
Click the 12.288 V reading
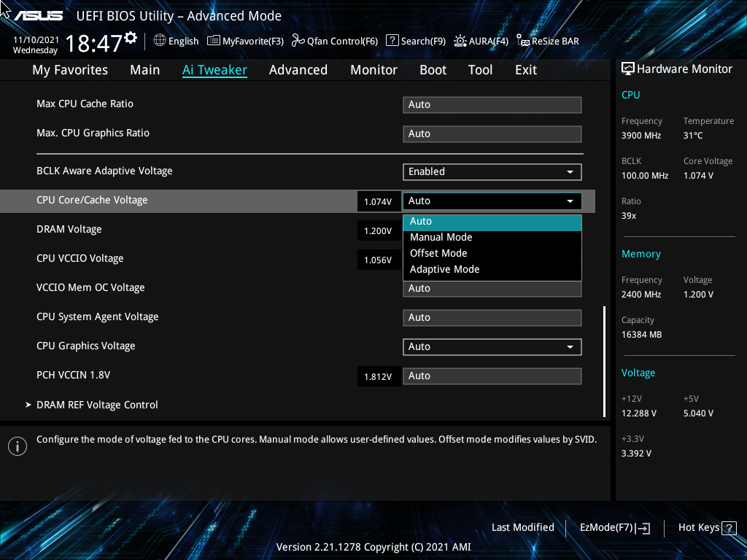pyautogui.click(x=639, y=413)
